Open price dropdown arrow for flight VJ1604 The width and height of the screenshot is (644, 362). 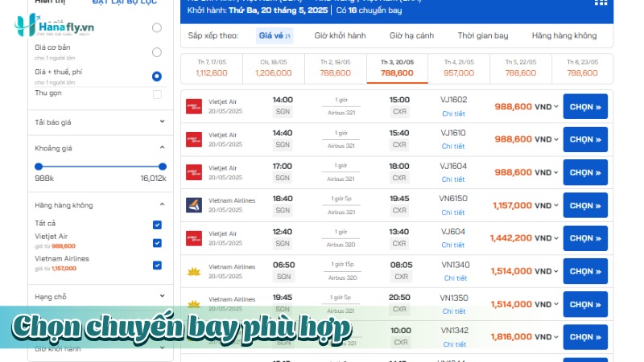556,172
